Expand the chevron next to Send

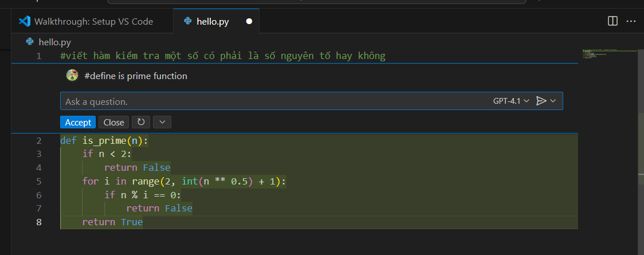(x=553, y=101)
